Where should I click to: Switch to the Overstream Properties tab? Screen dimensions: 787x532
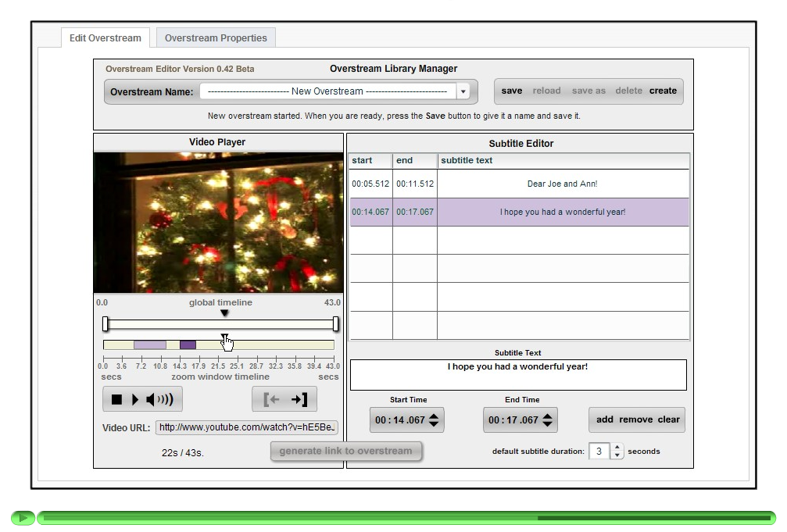(x=216, y=37)
